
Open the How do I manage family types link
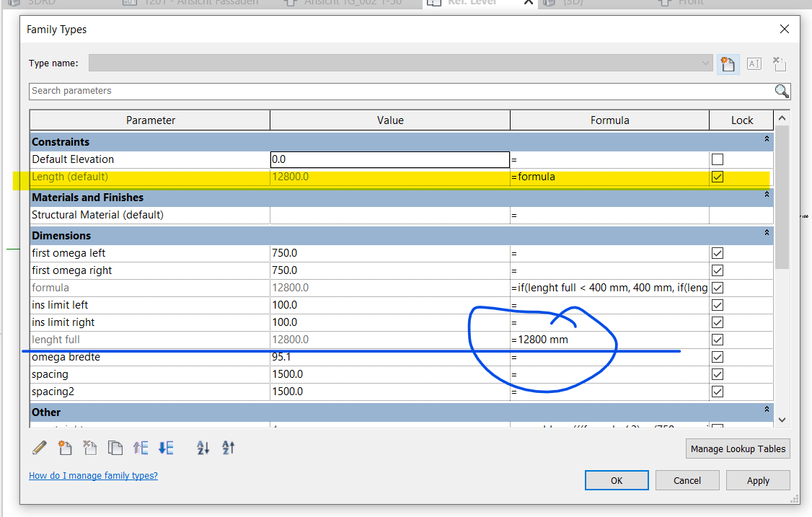(93, 475)
